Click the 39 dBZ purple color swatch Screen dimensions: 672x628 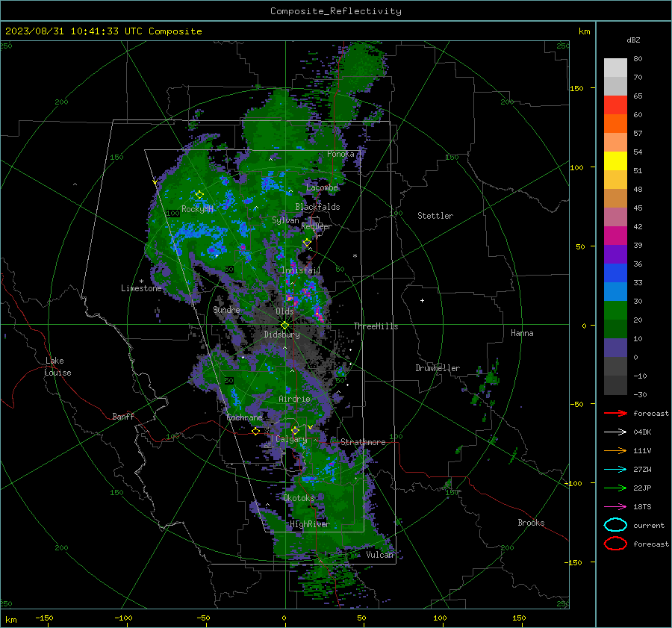pyautogui.click(x=615, y=255)
